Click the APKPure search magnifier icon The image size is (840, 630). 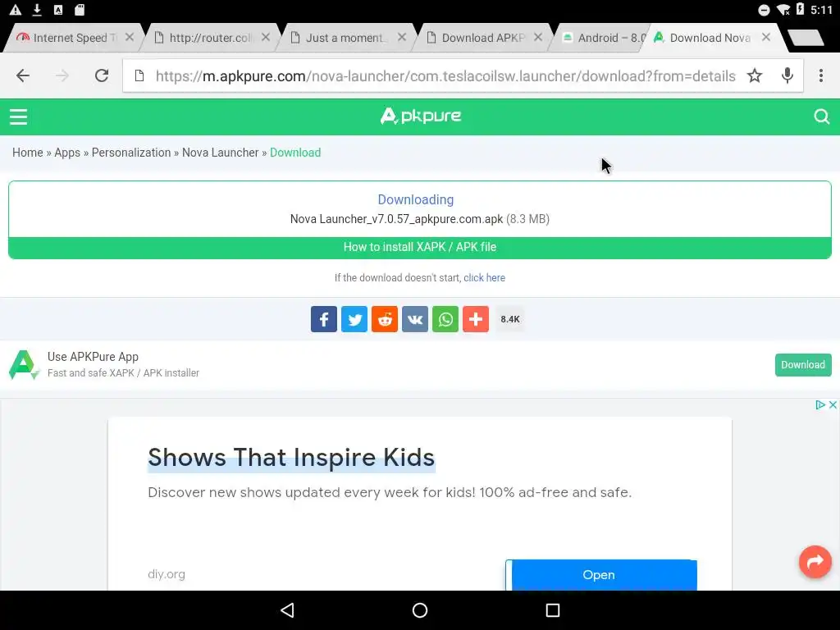[x=821, y=116]
